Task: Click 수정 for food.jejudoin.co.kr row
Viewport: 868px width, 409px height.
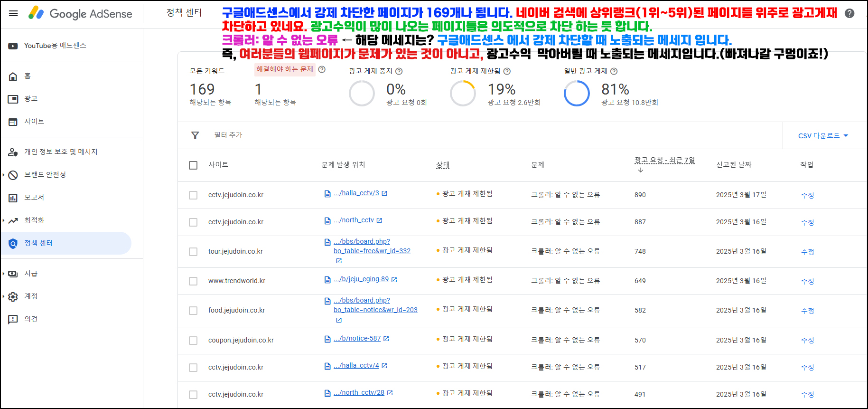Action: point(807,311)
